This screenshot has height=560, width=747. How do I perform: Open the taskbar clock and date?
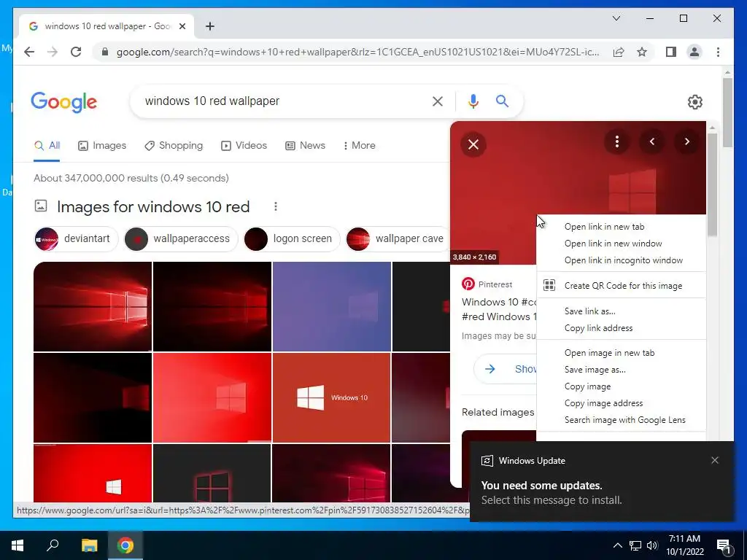coord(684,545)
